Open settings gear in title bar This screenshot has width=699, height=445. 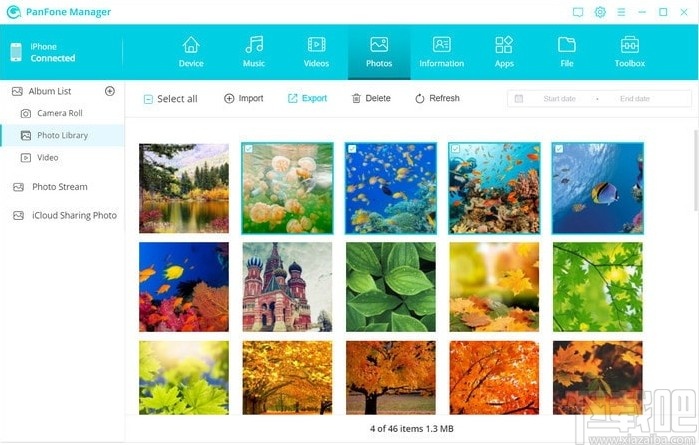(600, 12)
